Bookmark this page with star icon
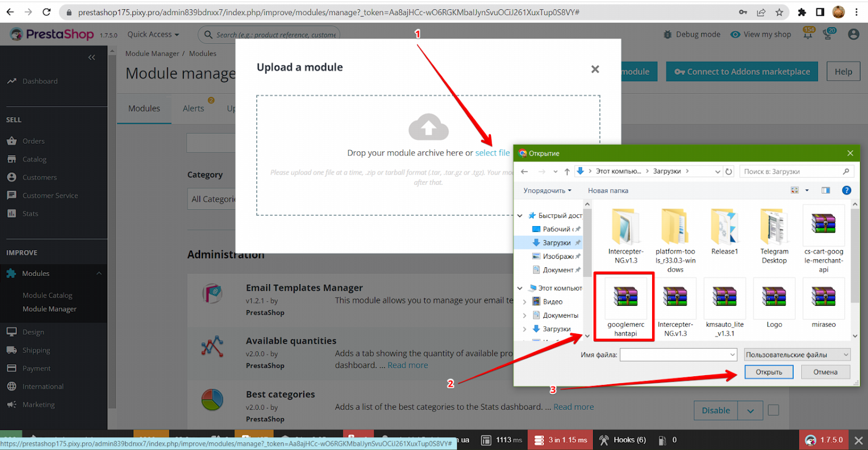868x450 pixels. [x=779, y=12]
